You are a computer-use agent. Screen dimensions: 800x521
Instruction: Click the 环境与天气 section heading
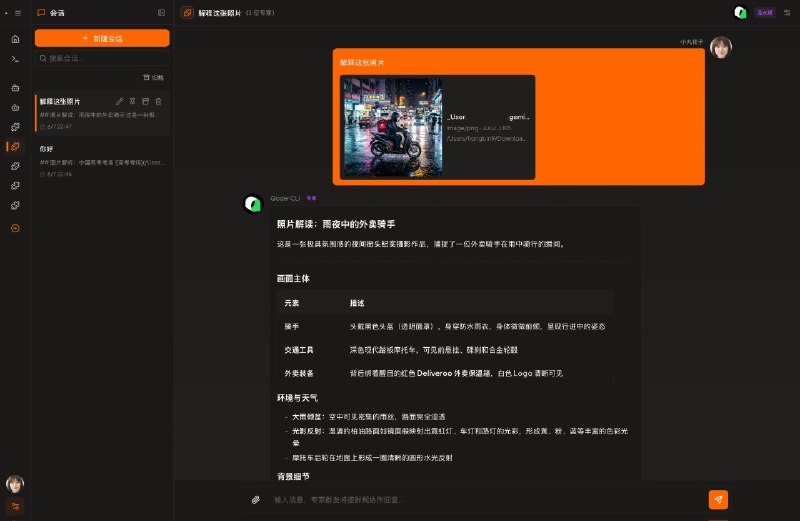pos(297,398)
